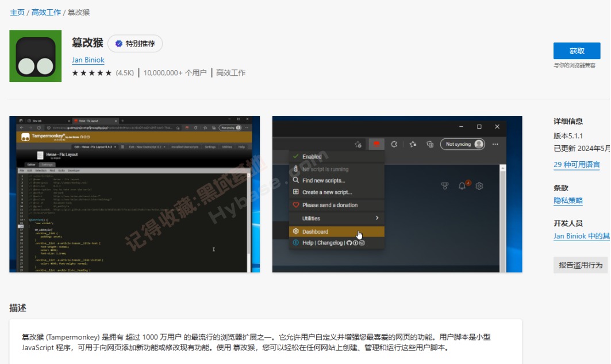Click the favorites list star icon in popup preview
Viewport: 611px width, 364px height.
[413, 144]
